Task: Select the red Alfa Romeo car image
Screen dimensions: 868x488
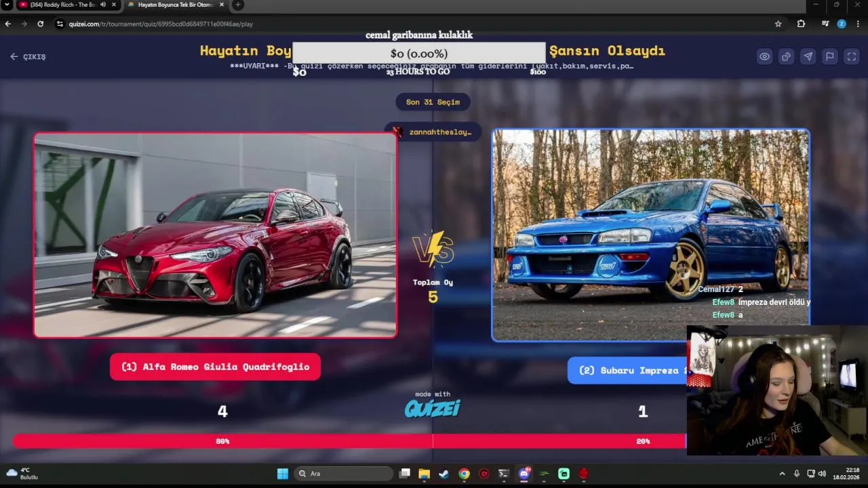Action: tap(215, 235)
